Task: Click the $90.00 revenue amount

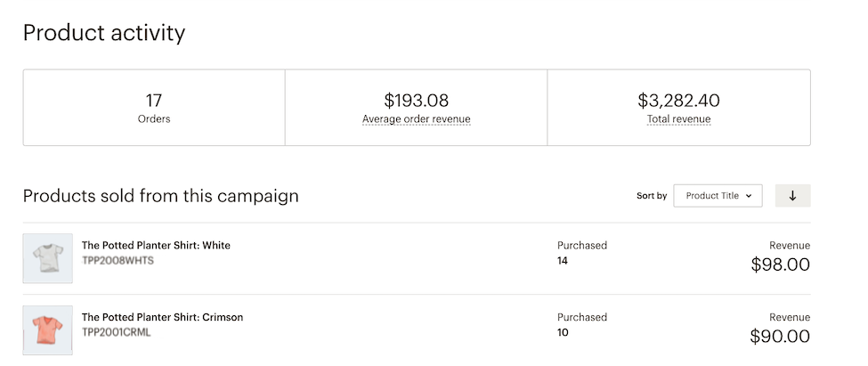Action: point(780,337)
